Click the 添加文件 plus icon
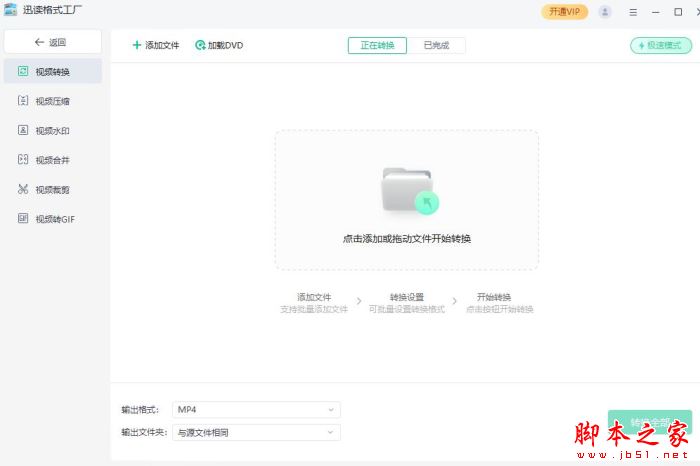700x466 pixels. (x=137, y=45)
